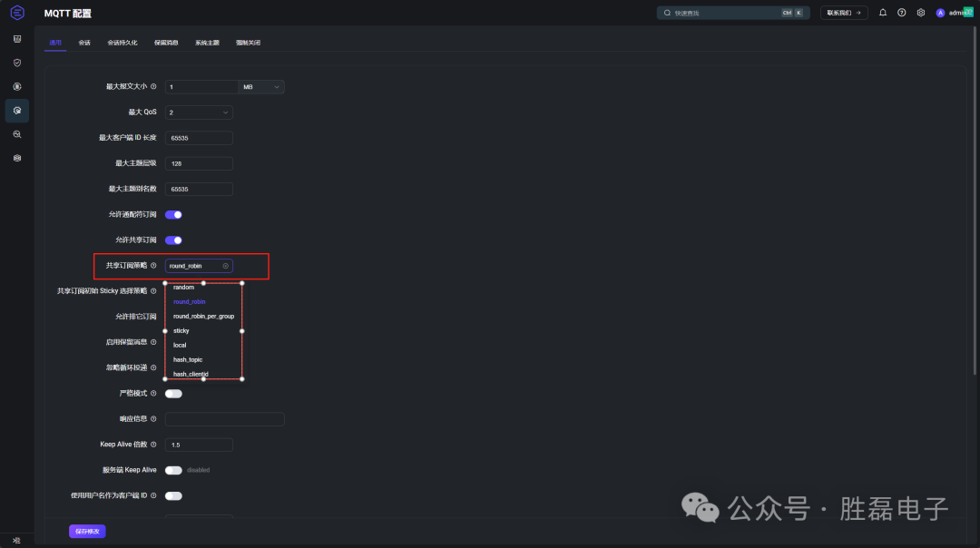This screenshot has height=548, width=980.
Task: Click the 最大客户端 ID 长度 field
Action: pyautogui.click(x=199, y=138)
